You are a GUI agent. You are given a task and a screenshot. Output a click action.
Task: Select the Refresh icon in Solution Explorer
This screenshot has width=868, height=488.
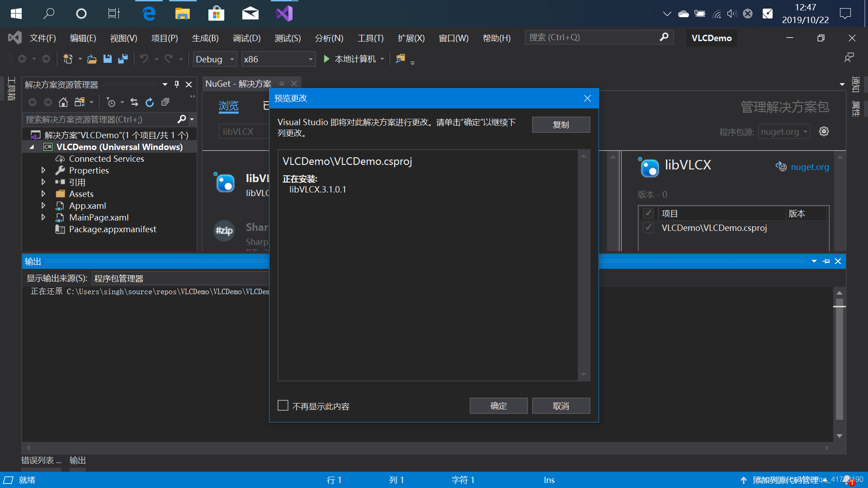point(149,102)
